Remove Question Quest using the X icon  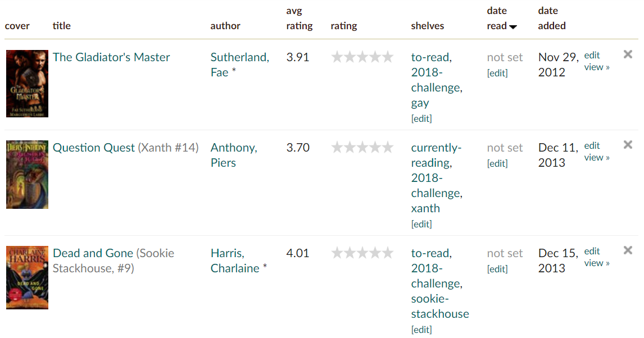click(x=628, y=145)
